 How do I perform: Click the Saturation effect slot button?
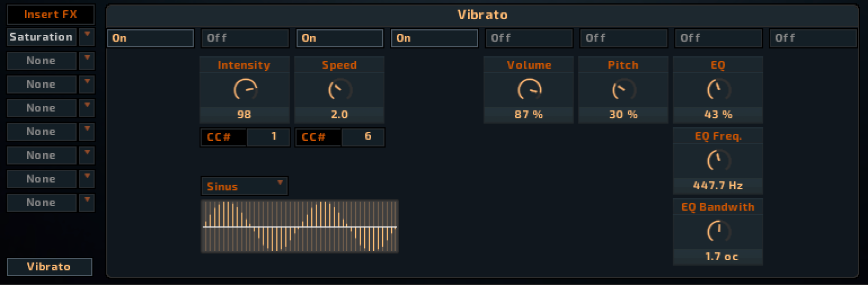42,37
